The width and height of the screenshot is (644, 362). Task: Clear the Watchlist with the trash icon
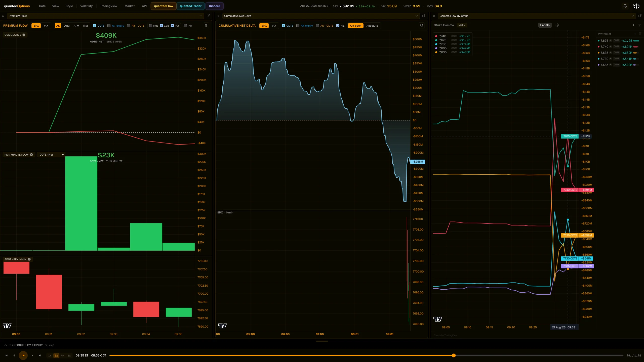tap(640, 34)
